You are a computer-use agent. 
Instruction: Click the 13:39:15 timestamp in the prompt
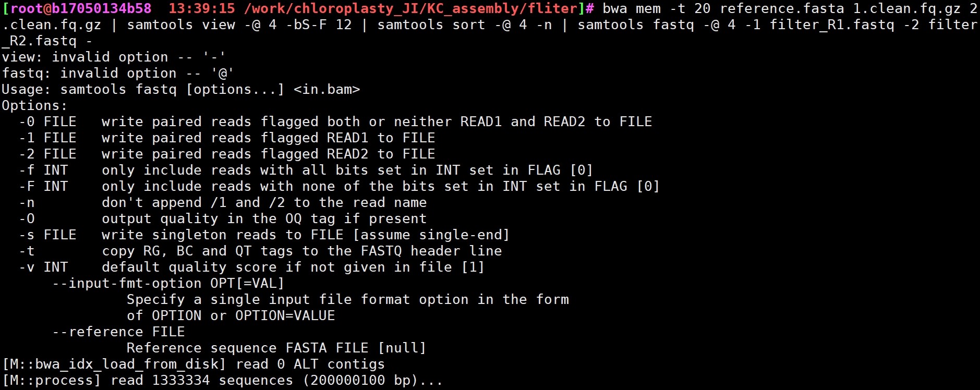[x=202, y=8]
